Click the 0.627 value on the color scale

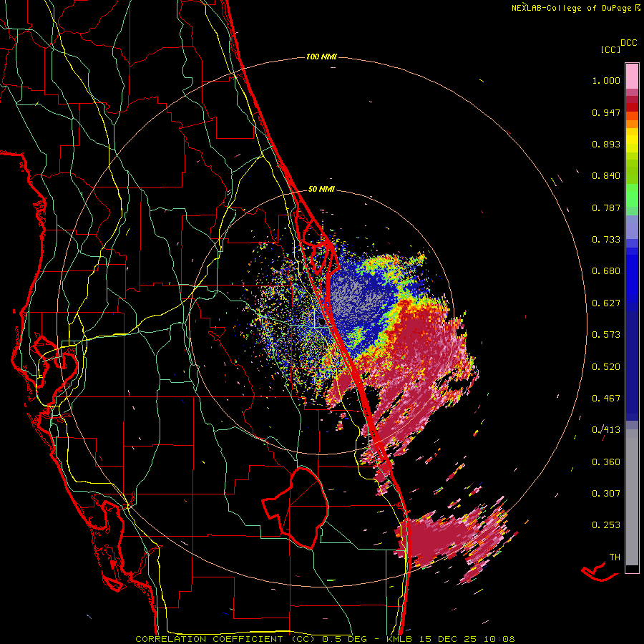pyautogui.click(x=606, y=303)
